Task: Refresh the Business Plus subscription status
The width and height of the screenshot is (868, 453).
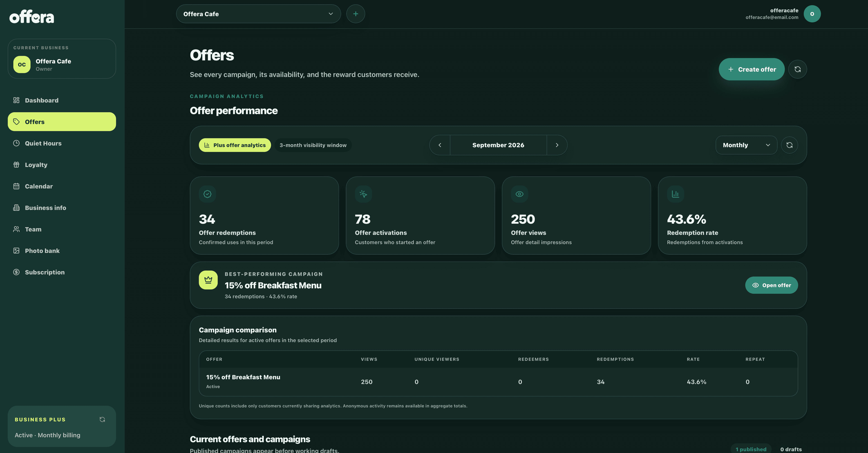Action: pos(102,419)
